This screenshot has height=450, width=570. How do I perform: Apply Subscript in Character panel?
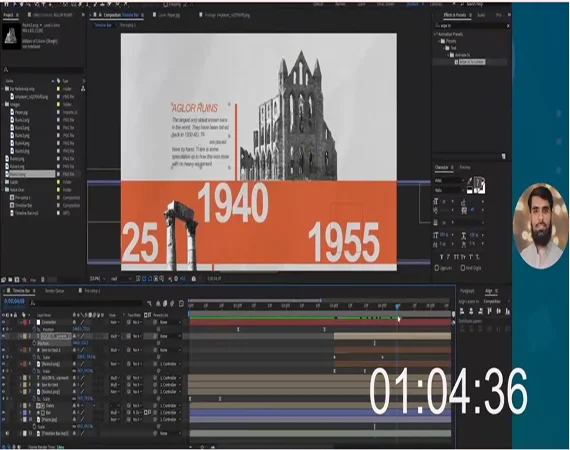[x=477, y=257]
